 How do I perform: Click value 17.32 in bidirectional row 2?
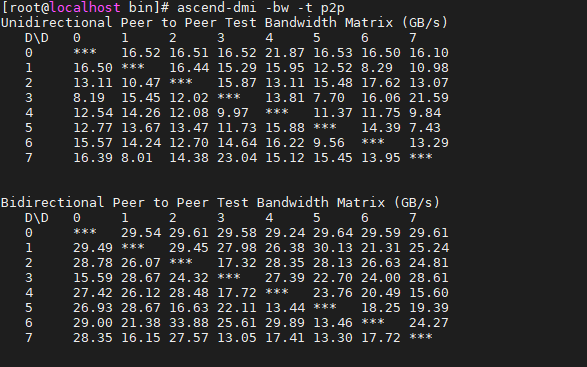click(x=237, y=263)
